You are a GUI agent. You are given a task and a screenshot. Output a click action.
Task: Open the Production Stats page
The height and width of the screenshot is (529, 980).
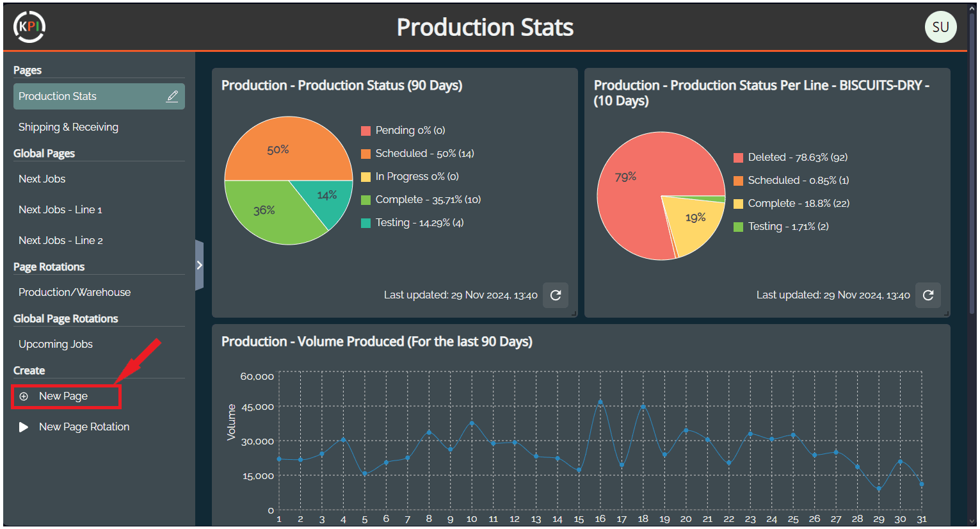point(99,96)
